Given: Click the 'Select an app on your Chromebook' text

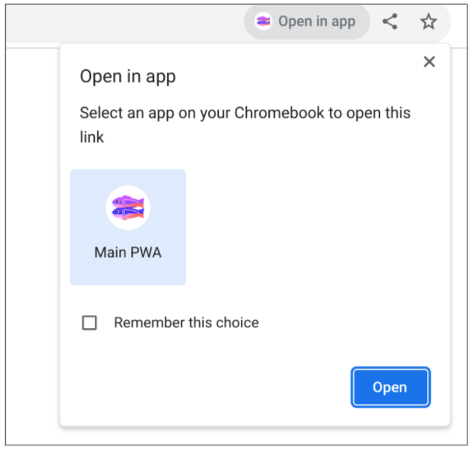Looking at the screenshot, I should click(245, 112).
